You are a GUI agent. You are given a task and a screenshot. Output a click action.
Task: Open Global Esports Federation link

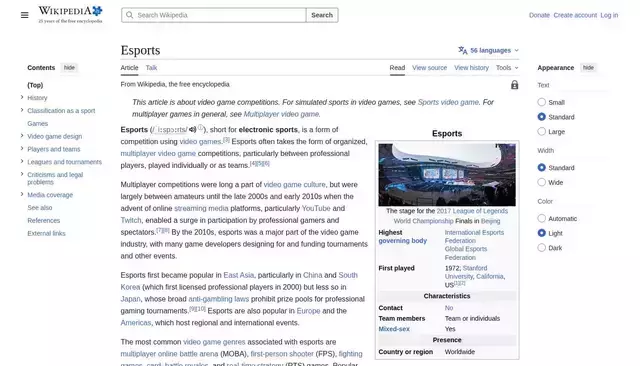466,253
